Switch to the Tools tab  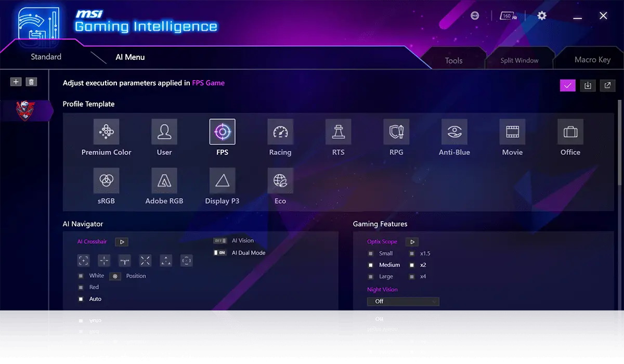click(453, 60)
